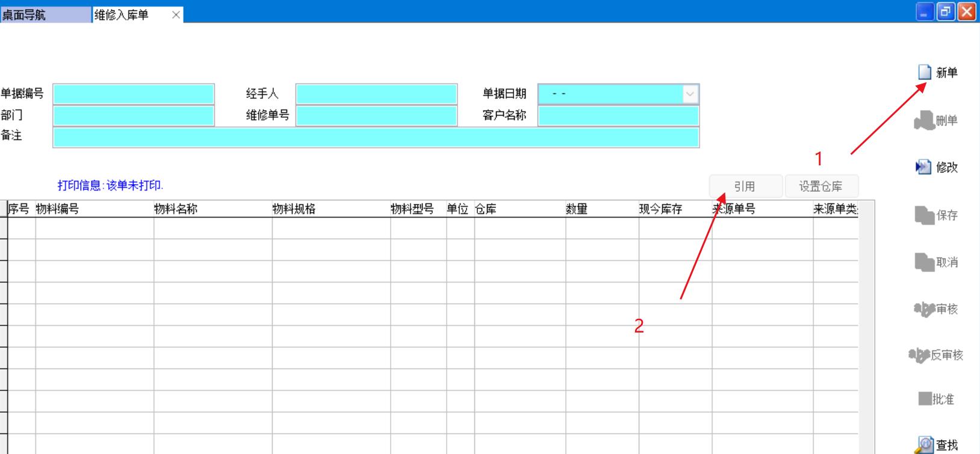This screenshot has width=980, height=454.
Task: Expand the 单据日期 date dropdown
Action: click(690, 94)
